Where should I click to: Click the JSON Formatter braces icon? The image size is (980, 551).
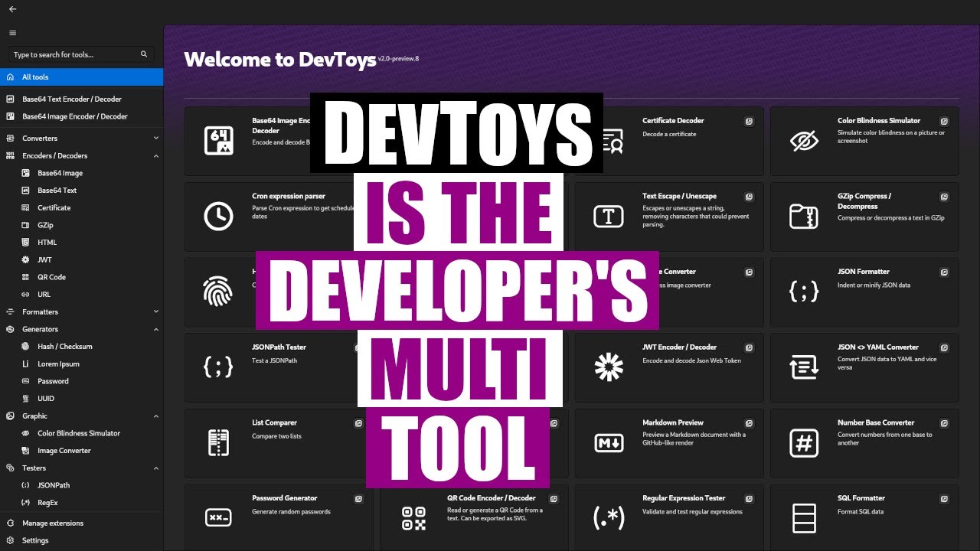tap(804, 292)
